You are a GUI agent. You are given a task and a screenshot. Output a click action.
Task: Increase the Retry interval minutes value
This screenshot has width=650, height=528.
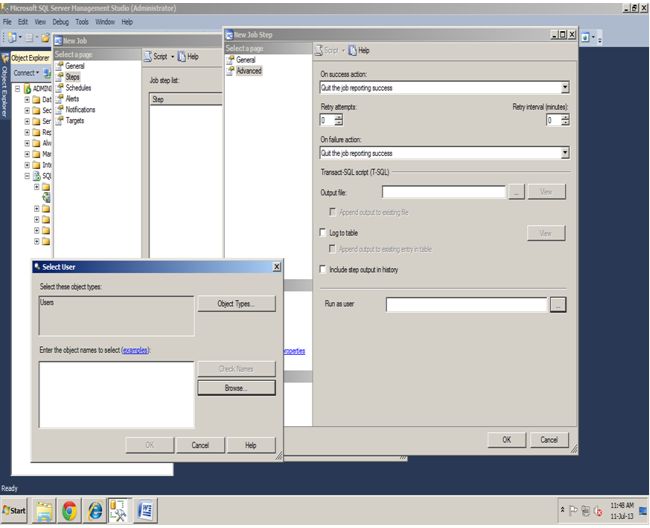[x=565, y=117]
